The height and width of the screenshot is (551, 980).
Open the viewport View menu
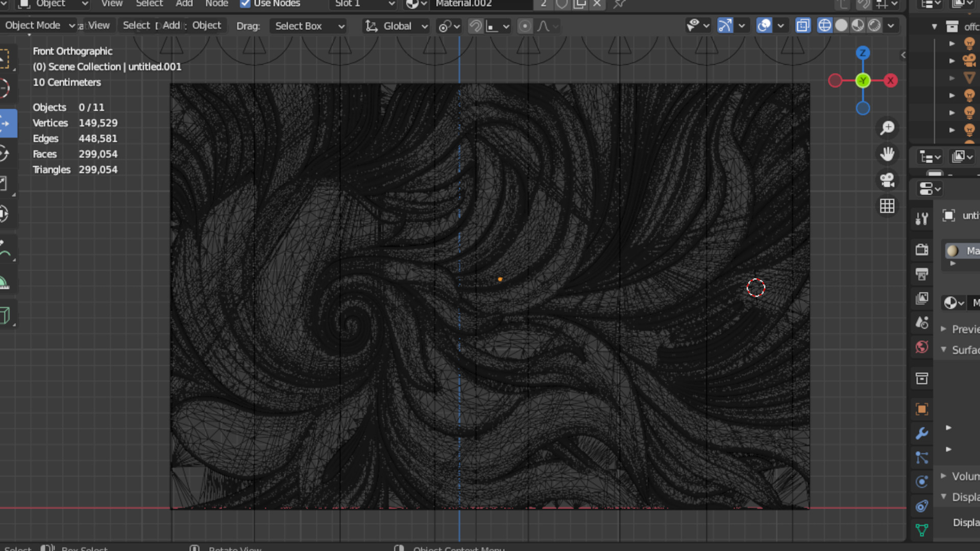(99, 26)
